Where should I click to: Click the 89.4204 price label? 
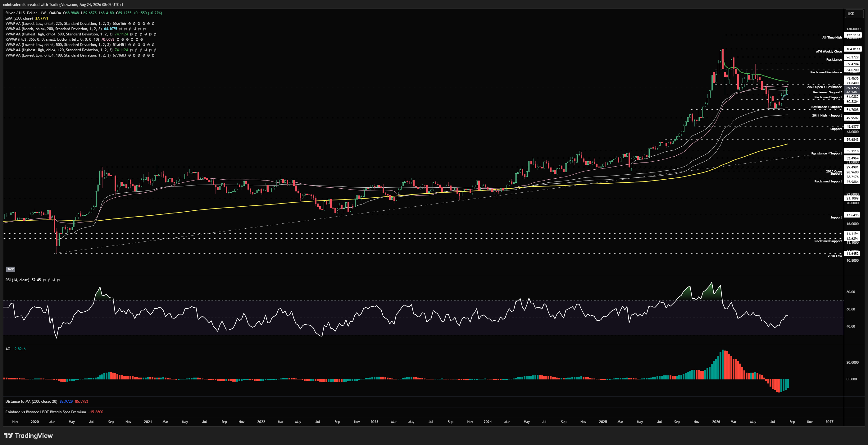852,64
